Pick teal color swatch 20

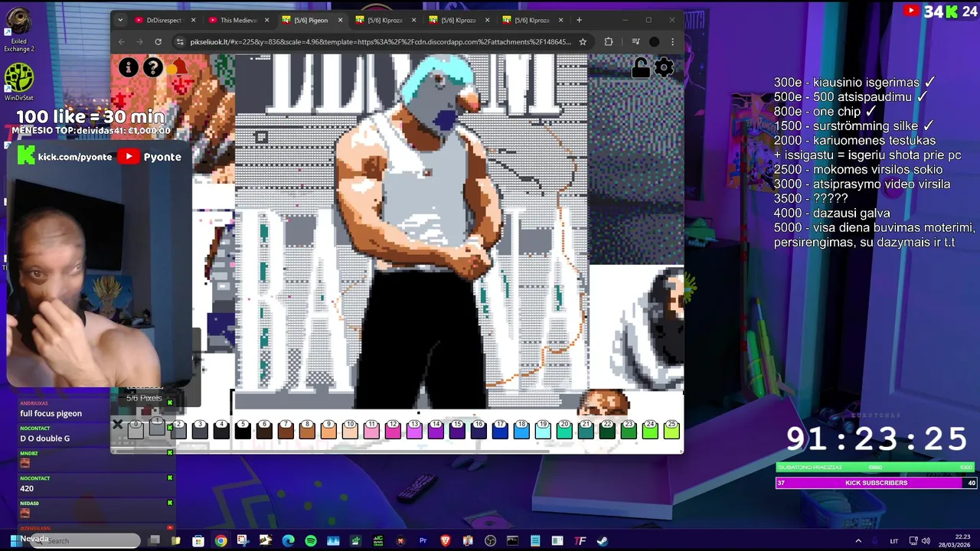coord(564,430)
